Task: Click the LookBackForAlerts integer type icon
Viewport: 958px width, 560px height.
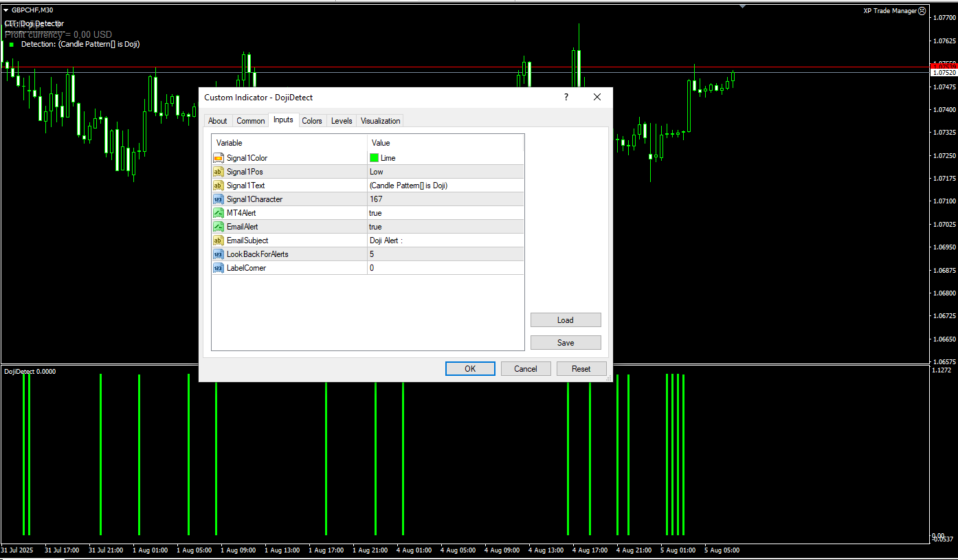Action: click(x=218, y=254)
